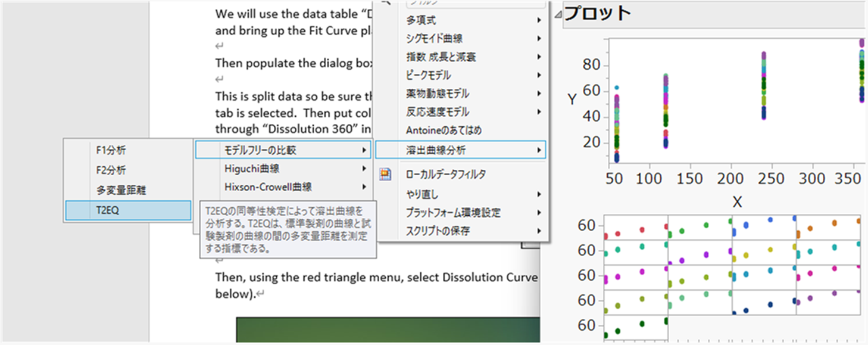
Task: Open the 多項式 submenu
Action: click(461, 20)
